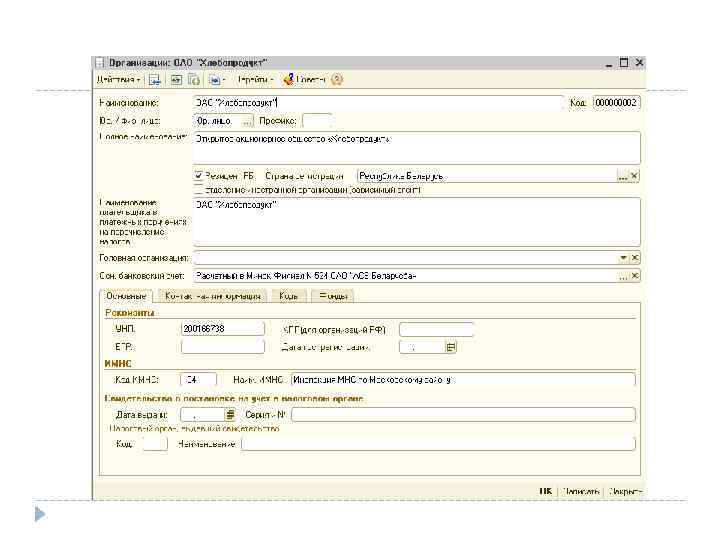Click the Серия-№ input field
The height and width of the screenshot is (540, 720).
click(463, 415)
